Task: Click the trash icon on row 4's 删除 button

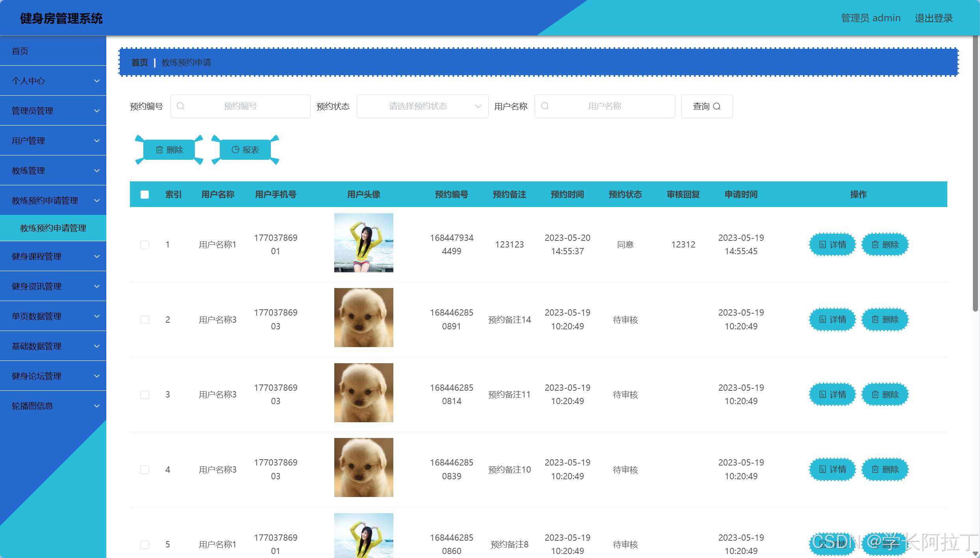Action: (x=875, y=469)
